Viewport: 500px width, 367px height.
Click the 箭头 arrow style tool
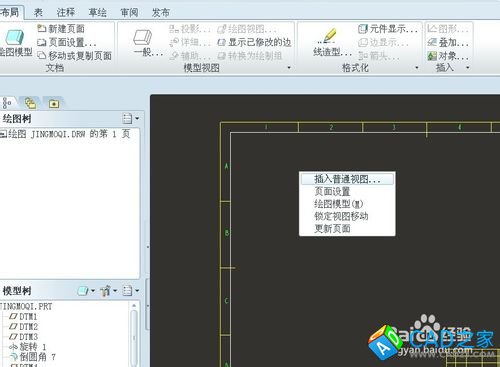point(379,56)
